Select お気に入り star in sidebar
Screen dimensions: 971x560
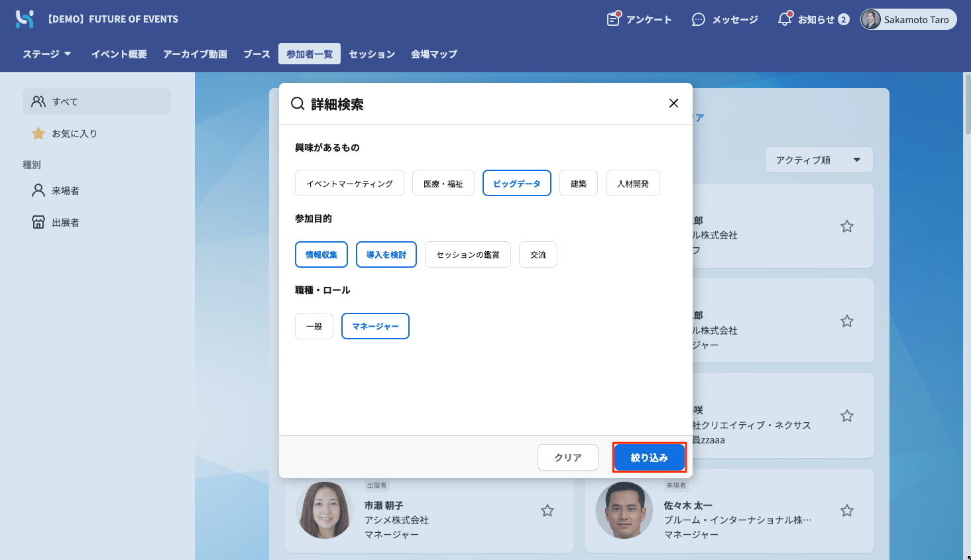pyautogui.click(x=38, y=133)
